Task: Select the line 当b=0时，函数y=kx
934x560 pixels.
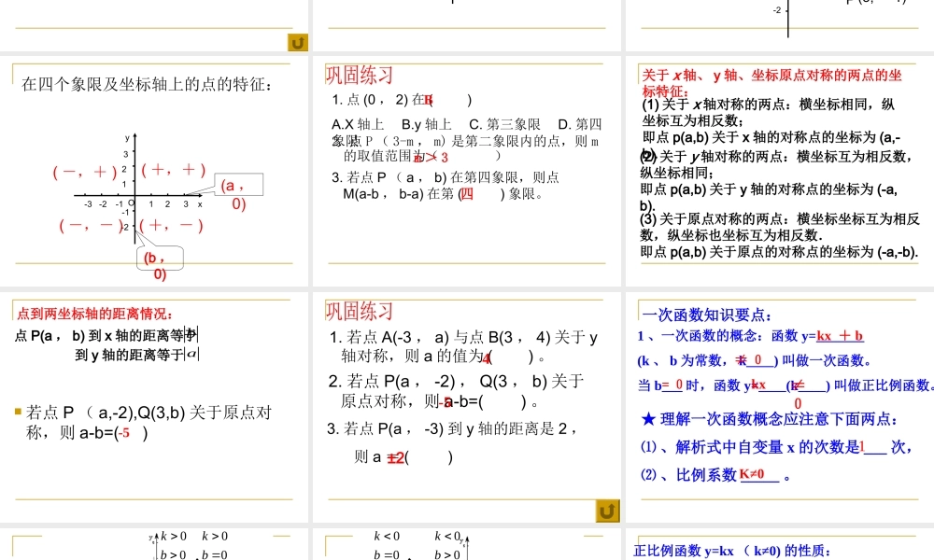Action: pyautogui.click(x=785, y=385)
